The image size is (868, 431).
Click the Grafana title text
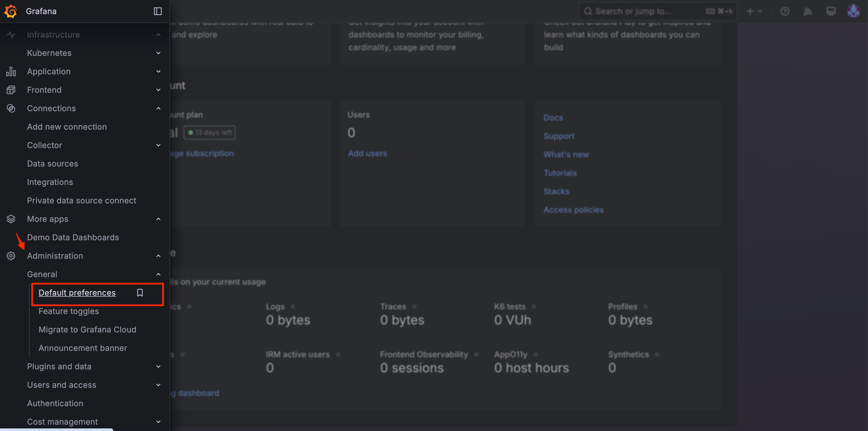tap(41, 11)
